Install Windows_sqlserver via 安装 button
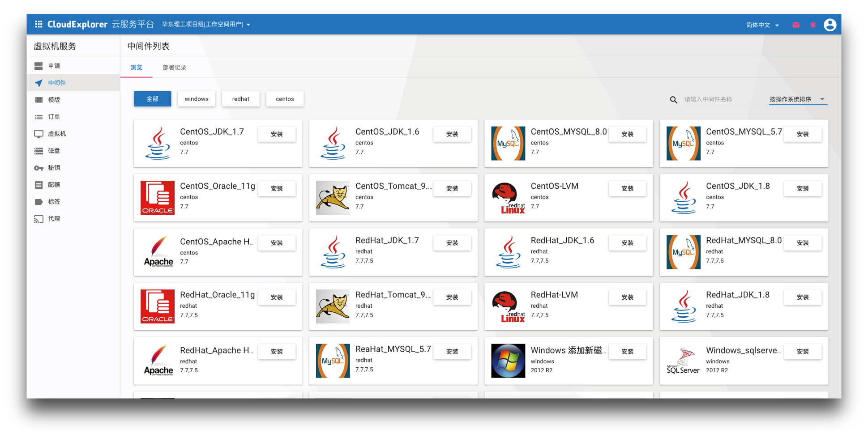868x438 pixels. coord(803,352)
